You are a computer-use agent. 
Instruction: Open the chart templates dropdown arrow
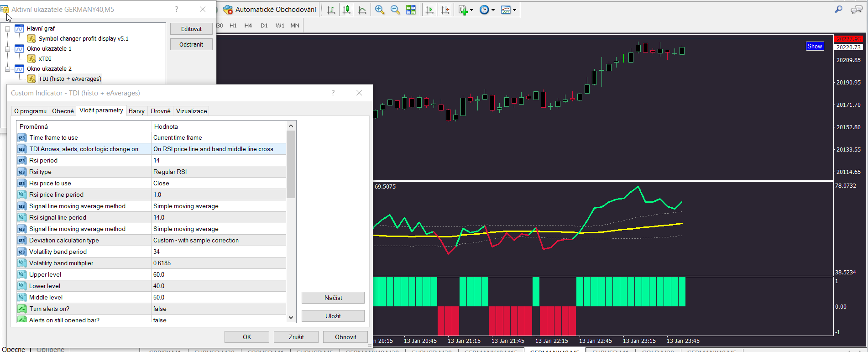point(514,10)
